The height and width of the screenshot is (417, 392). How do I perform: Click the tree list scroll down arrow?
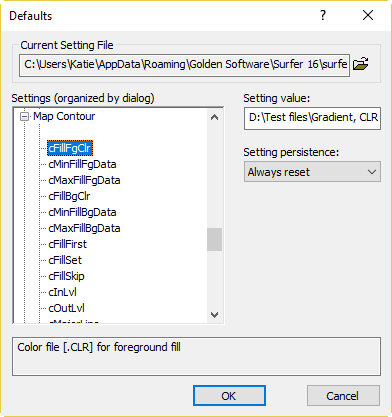214,314
